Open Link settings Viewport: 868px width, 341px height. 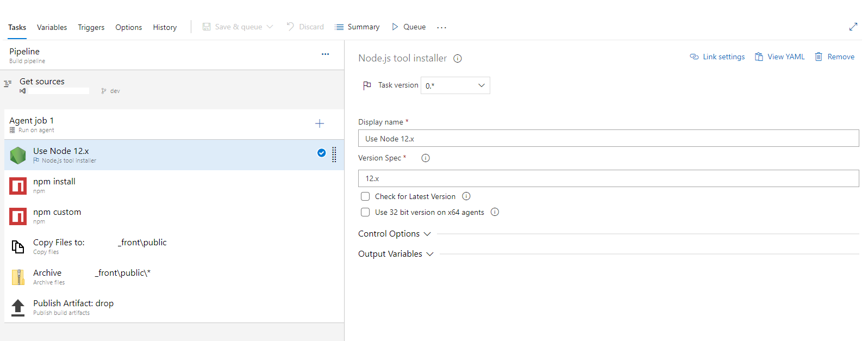(717, 57)
